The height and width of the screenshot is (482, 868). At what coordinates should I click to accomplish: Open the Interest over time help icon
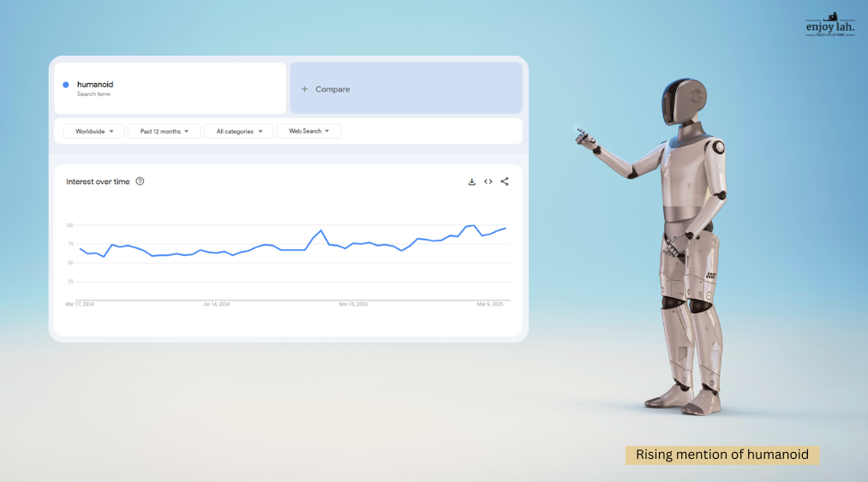coord(140,181)
